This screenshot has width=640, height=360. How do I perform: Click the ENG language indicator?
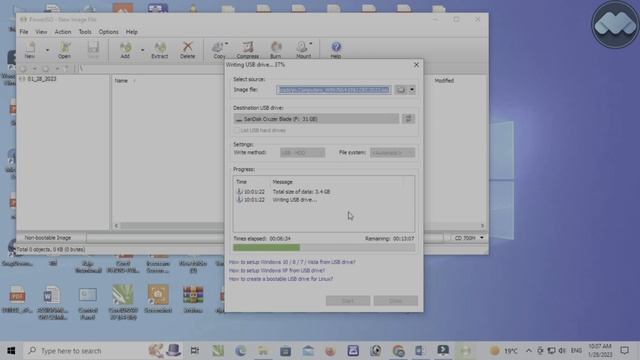(576, 351)
